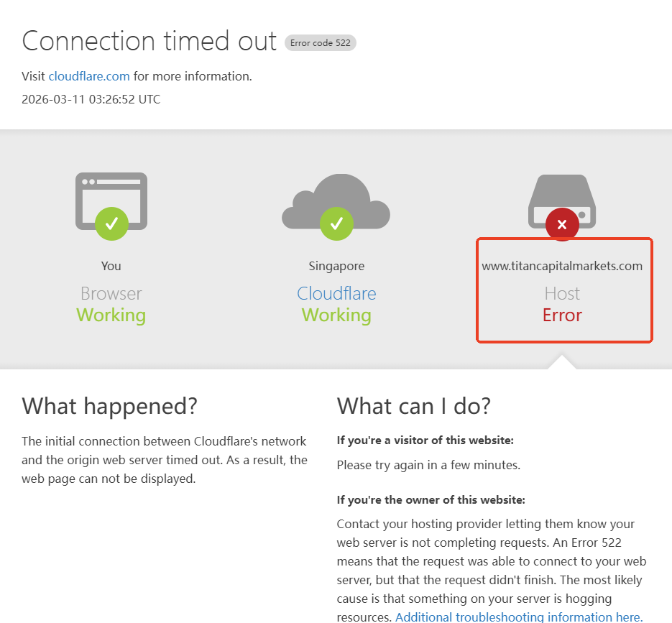672x623 pixels.
Task: Click the What can I do? heading
Action: tap(414, 406)
